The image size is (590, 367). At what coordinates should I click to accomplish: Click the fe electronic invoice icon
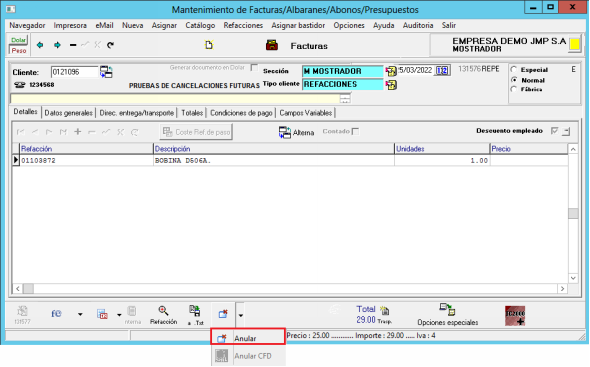click(56, 314)
